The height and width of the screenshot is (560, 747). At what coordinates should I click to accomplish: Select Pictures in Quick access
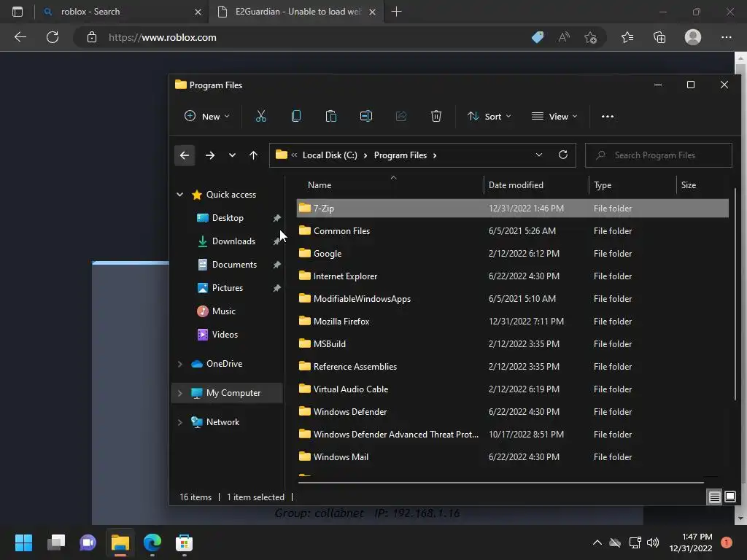(x=228, y=288)
